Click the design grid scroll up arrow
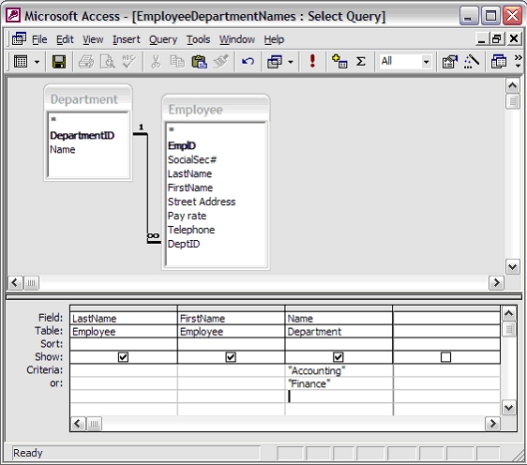 coord(509,313)
